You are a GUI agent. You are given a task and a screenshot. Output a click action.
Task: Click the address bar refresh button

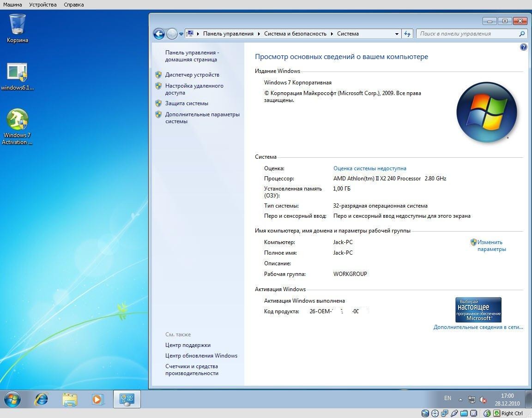click(407, 34)
